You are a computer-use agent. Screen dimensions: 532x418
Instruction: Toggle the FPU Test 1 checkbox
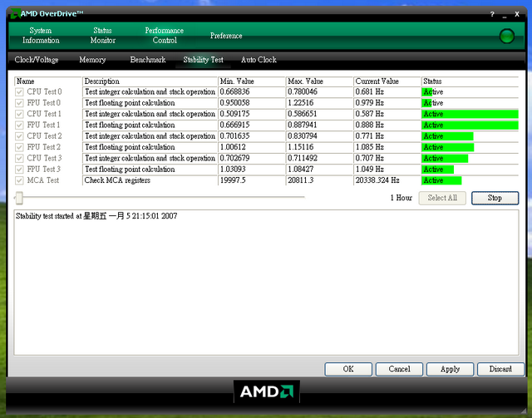tap(19, 125)
